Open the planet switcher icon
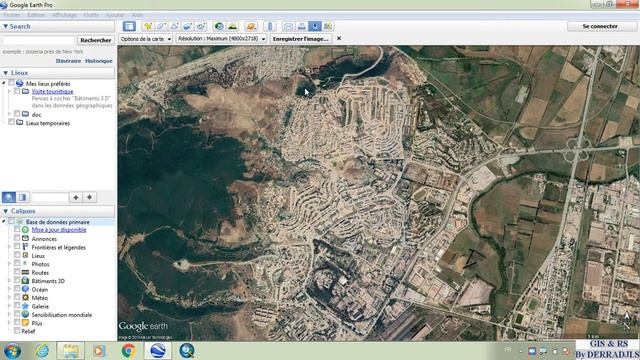Image resolution: width=640 pixels, height=360 pixels. tap(251, 26)
